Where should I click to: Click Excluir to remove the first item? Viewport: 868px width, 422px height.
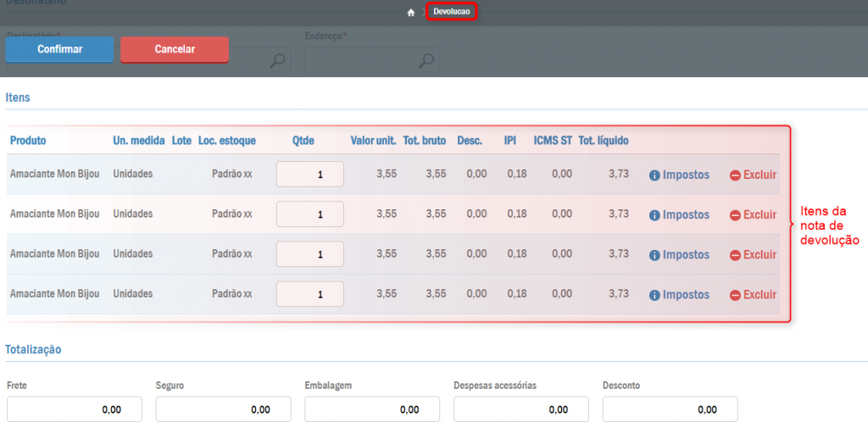[753, 175]
